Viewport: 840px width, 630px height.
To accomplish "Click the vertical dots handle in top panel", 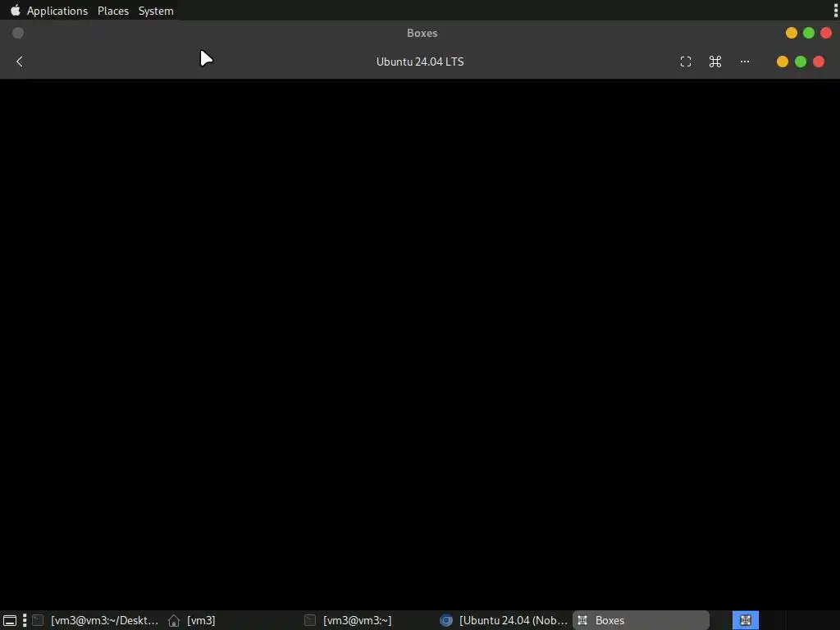I will [x=836, y=10].
